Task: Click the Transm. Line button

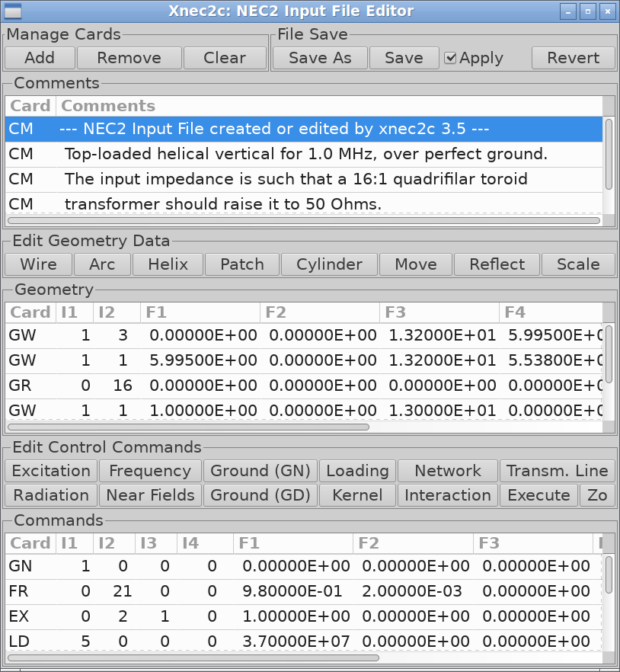Action: (558, 471)
